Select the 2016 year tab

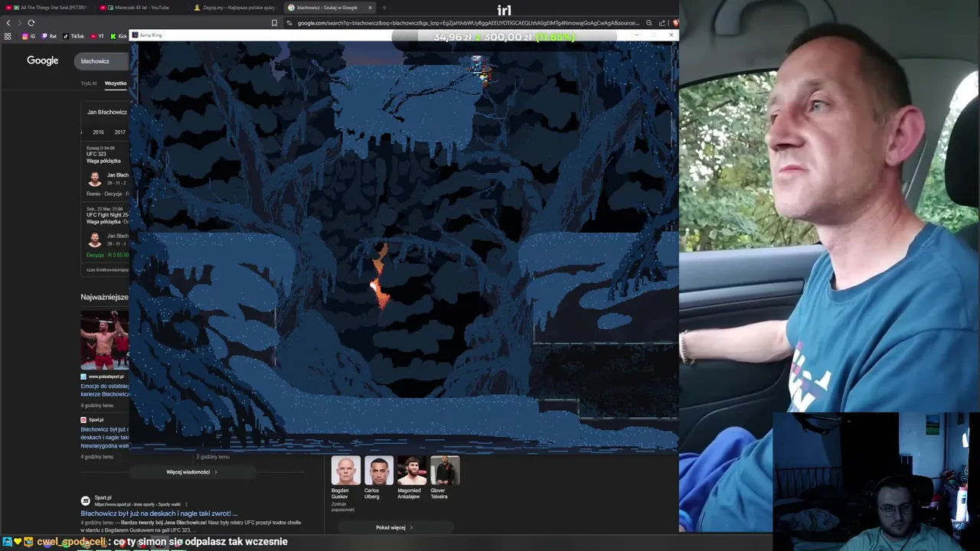[x=99, y=132]
